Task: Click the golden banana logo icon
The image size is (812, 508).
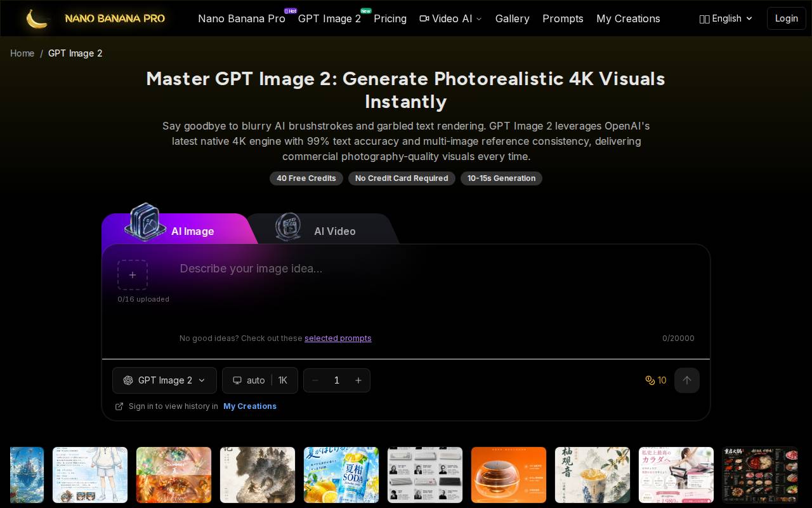Action: (37, 18)
